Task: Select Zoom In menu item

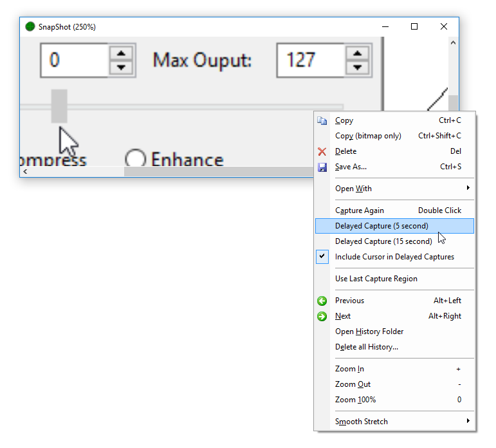Action: [x=394, y=369]
